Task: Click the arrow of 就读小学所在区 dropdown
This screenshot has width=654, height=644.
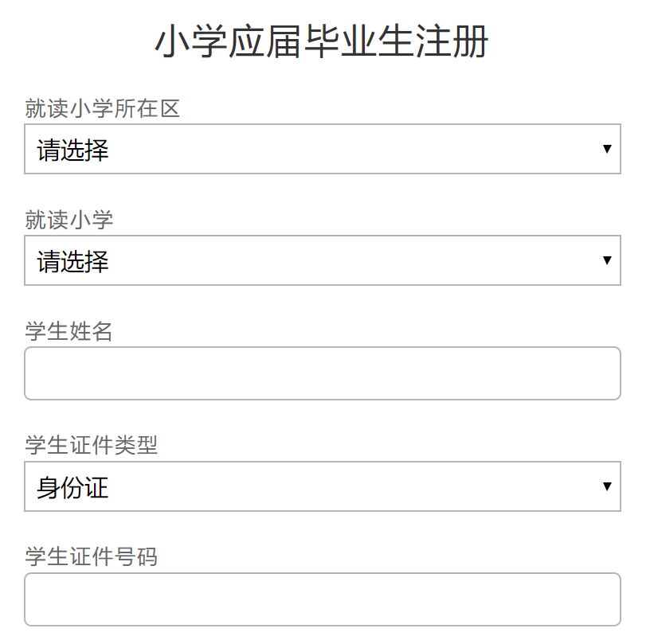Action: pyautogui.click(x=607, y=149)
